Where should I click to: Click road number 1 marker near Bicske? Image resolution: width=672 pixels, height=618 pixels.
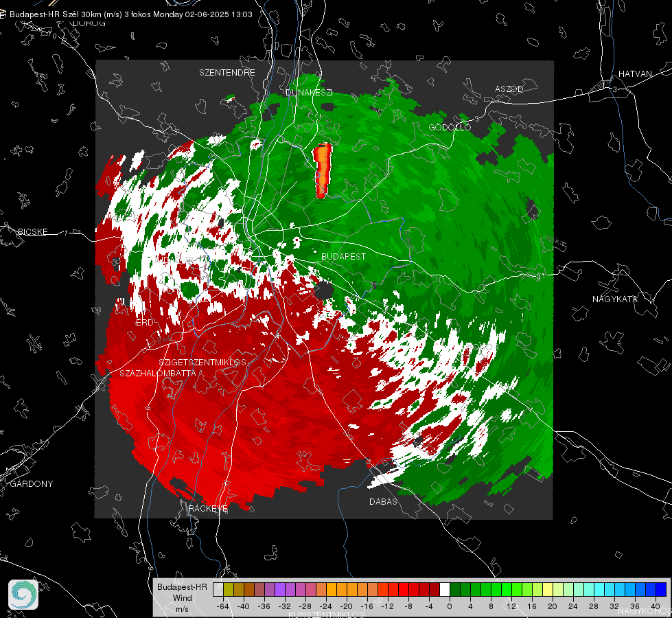(66, 233)
